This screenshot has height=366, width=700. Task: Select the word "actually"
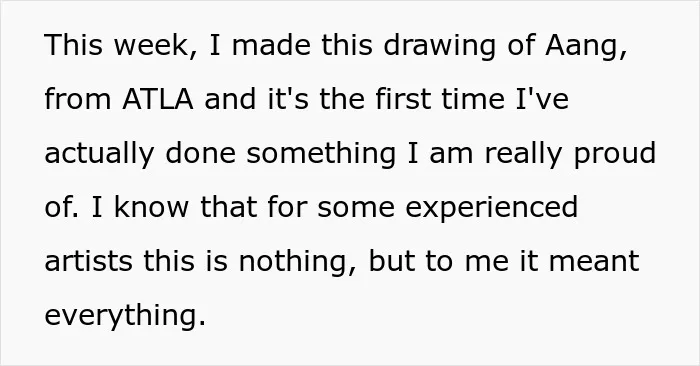coord(99,154)
